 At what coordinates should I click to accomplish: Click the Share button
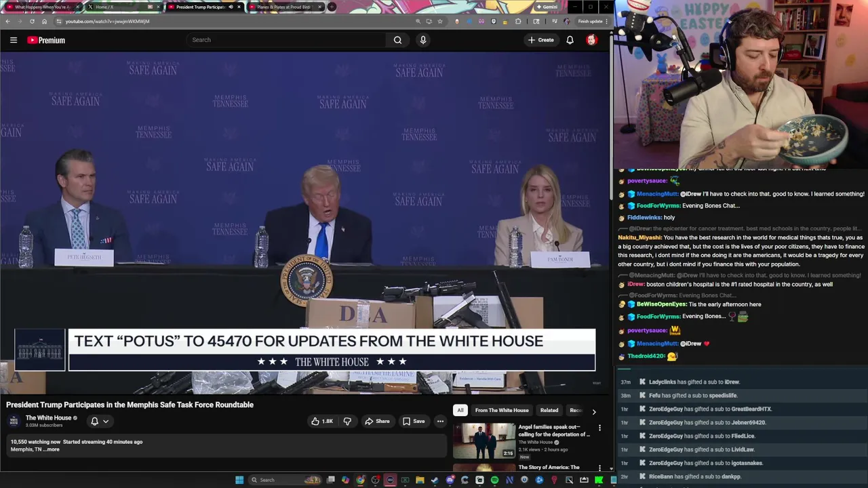point(377,421)
